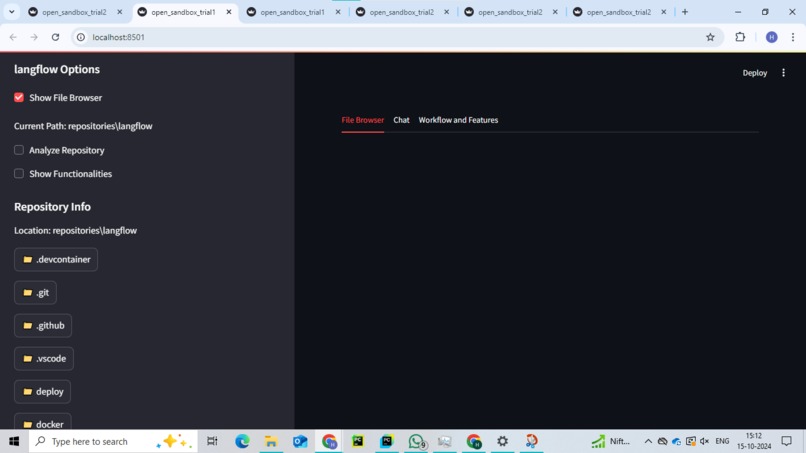806x453 pixels.
Task: Open the Windows Start menu
Action: click(14, 441)
